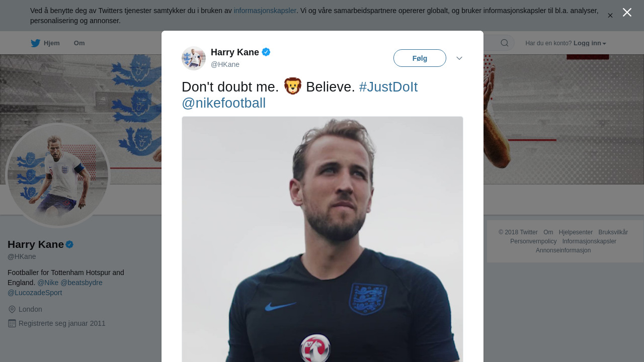The image size is (644, 362).
Task: Follow the informasjonskapsler link in banner
Action: (265, 11)
